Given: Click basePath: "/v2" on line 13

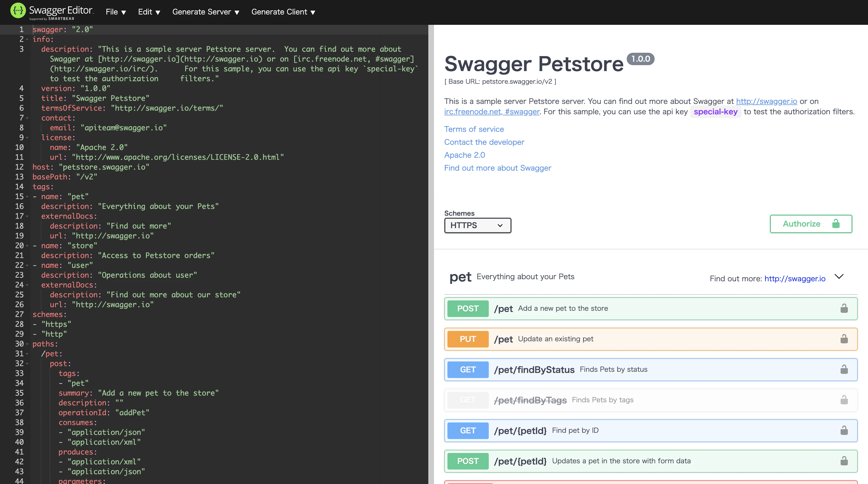Looking at the screenshot, I should 65,177.
